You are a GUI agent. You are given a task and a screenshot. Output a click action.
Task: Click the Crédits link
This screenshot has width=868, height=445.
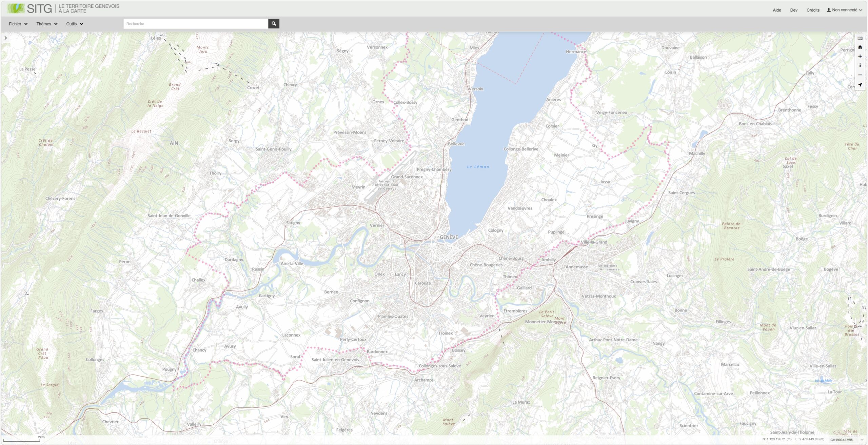[x=813, y=10]
